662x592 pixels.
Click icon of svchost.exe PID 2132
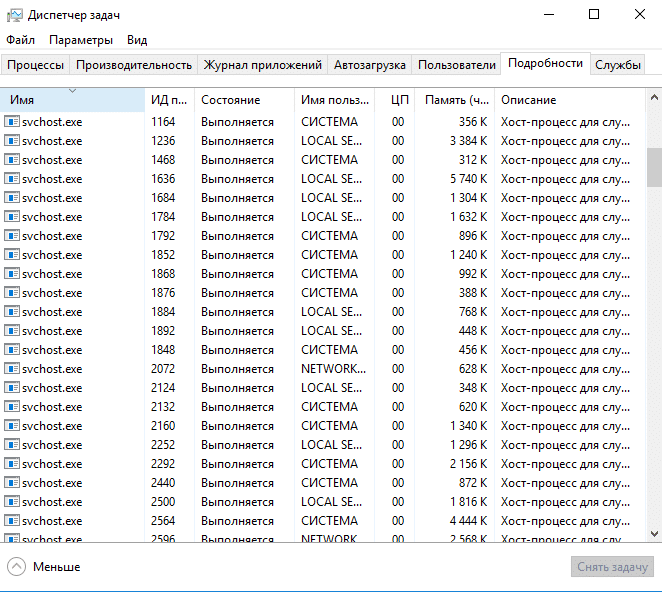[x=12, y=407]
